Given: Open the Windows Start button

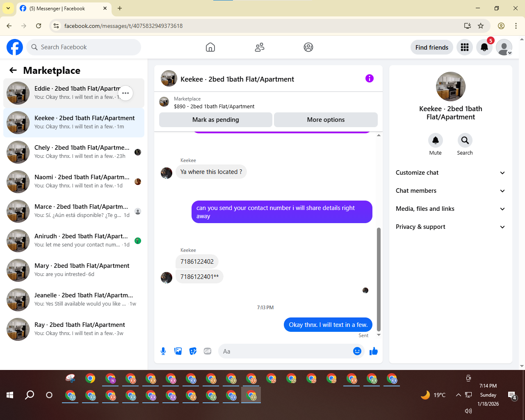Looking at the screenshot, I should [x=10, y=395].
